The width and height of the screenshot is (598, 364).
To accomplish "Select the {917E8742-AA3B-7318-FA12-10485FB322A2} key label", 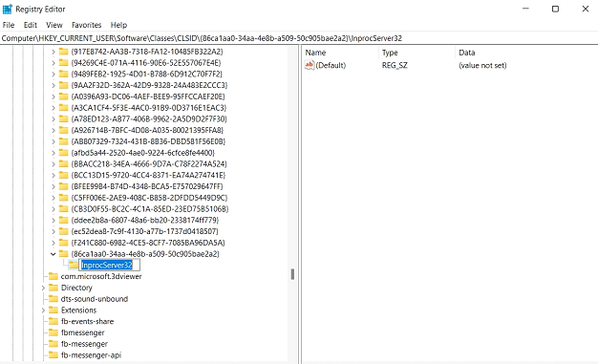I will tap(147, 52).
